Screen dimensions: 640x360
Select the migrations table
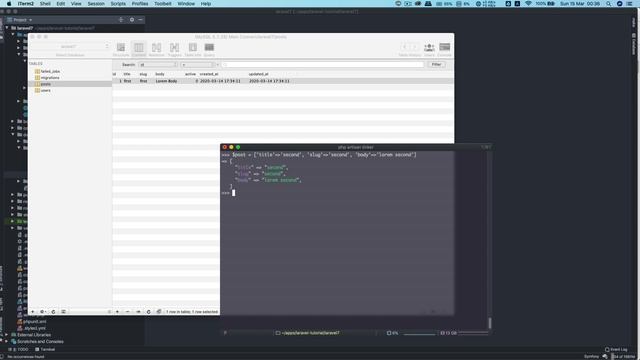coord(50,78)
